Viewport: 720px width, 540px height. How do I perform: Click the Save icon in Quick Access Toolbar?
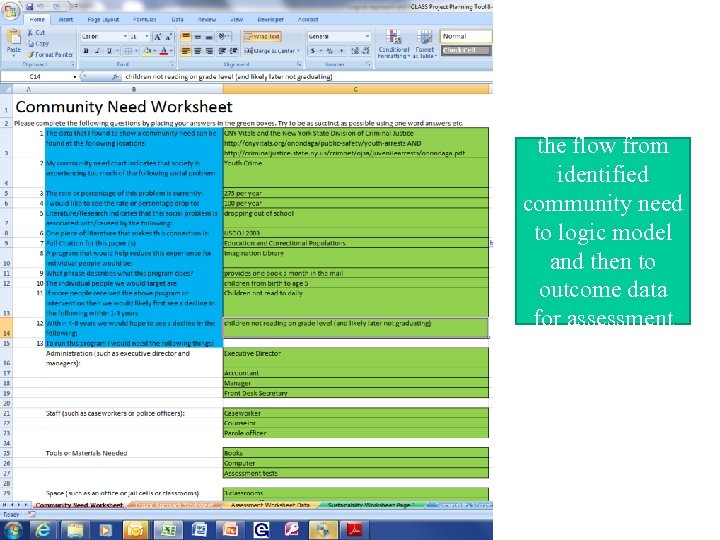pos(30,6)
